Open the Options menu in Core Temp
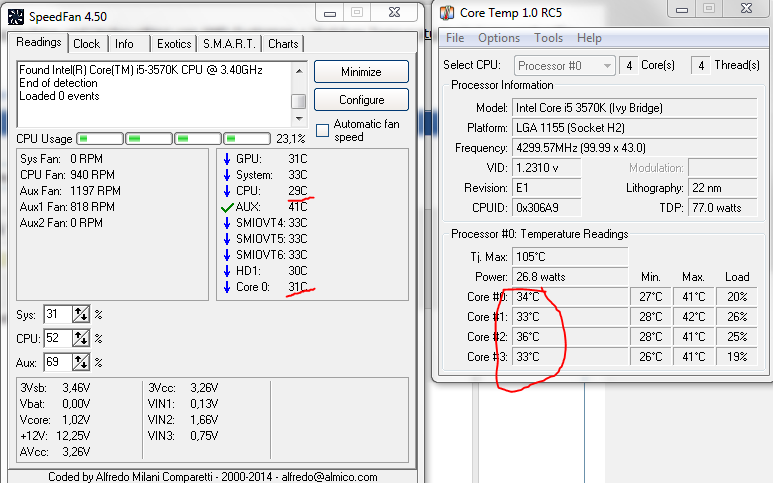773x483 pixels. 499,38
